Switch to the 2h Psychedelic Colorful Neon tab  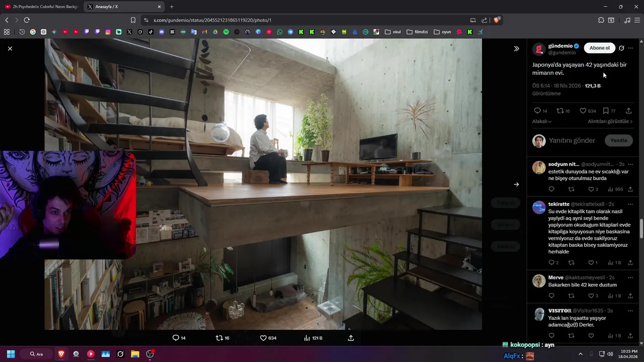coord(41,7)
